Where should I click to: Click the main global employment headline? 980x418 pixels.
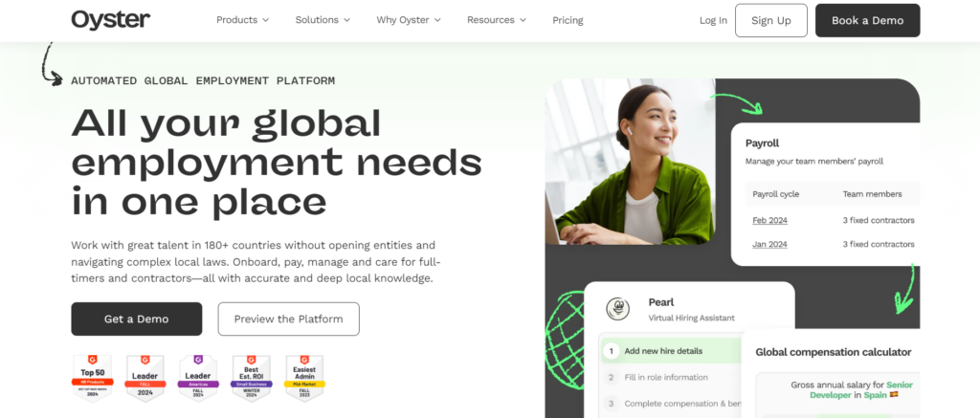point(277,163)
